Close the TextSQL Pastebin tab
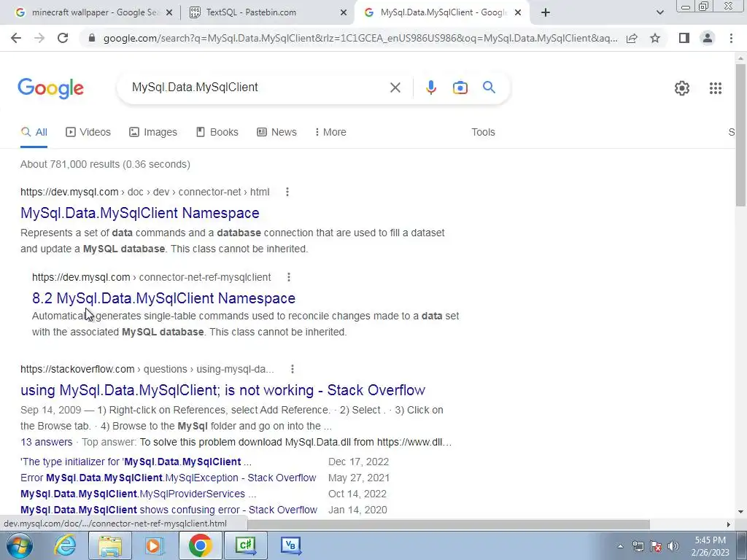The width and height of the screenshot is (747, 560). pyautogui.click(x=344, y=13)
